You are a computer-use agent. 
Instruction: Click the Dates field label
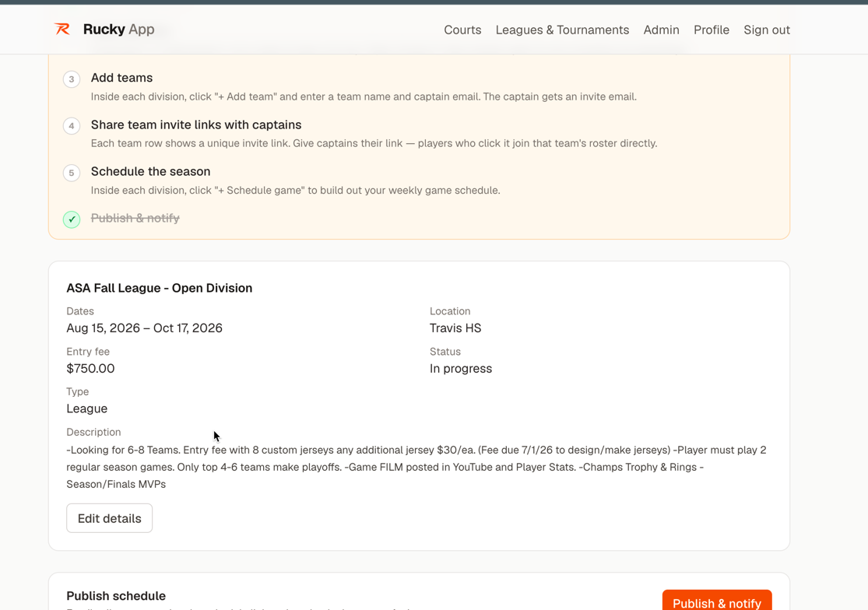point(80,311)
